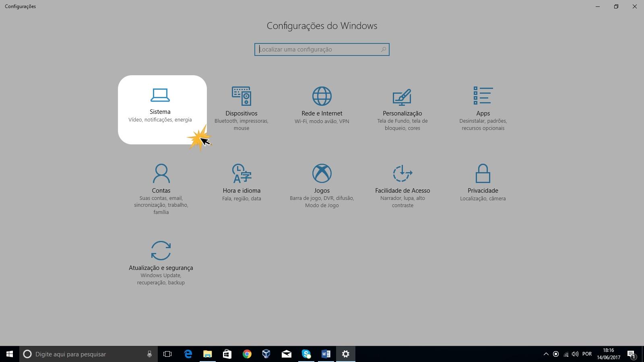Click the recording tray icon

coord(556,354)
